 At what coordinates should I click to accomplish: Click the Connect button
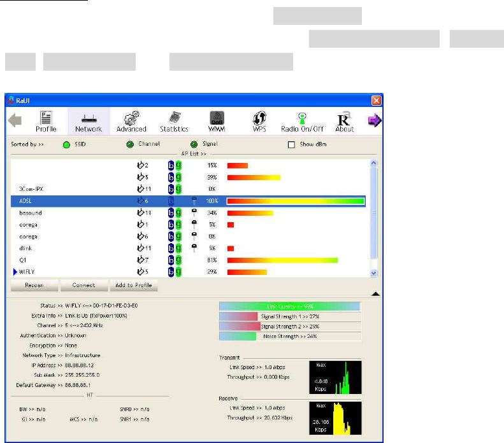click(84, 285)
